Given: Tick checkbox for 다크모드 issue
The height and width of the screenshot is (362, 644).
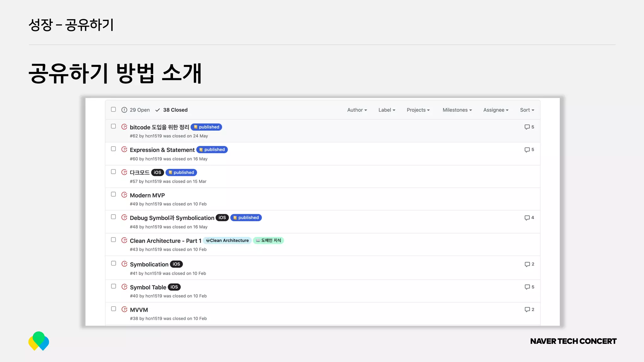Looking at the screenshot, I should (114, 172).
